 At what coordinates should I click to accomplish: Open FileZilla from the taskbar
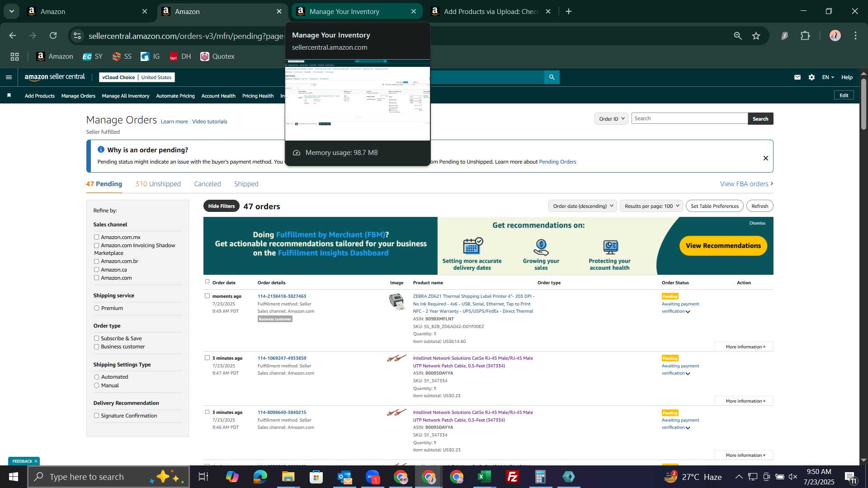513,477
